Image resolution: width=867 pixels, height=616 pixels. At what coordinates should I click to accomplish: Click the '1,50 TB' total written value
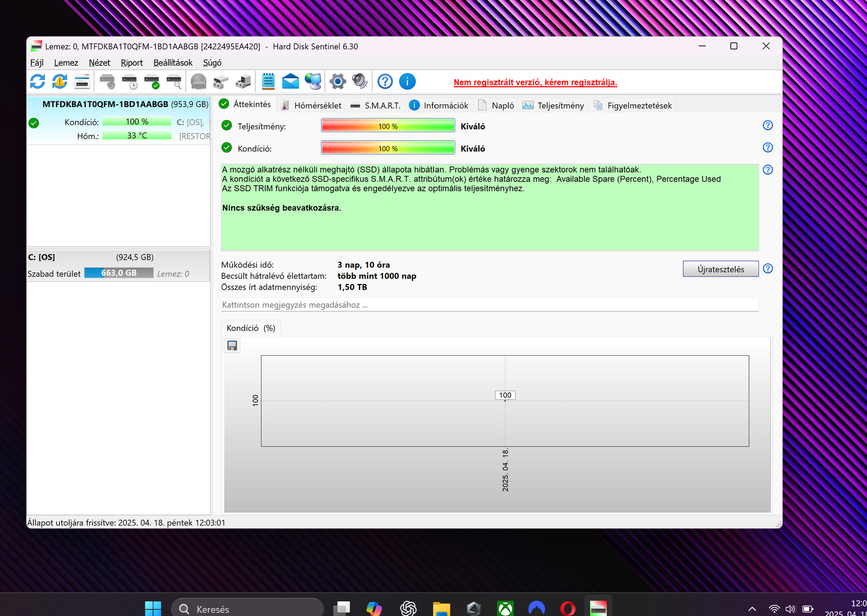click(x=352, y=287)
